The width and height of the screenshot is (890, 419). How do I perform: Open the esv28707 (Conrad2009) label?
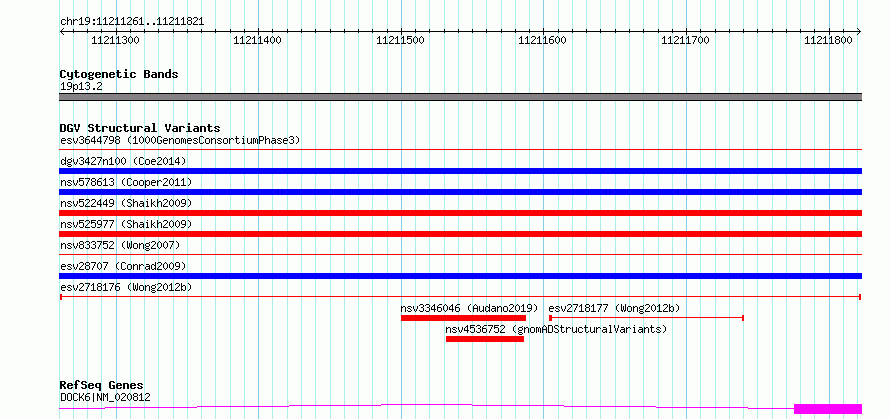coord(123,266)
